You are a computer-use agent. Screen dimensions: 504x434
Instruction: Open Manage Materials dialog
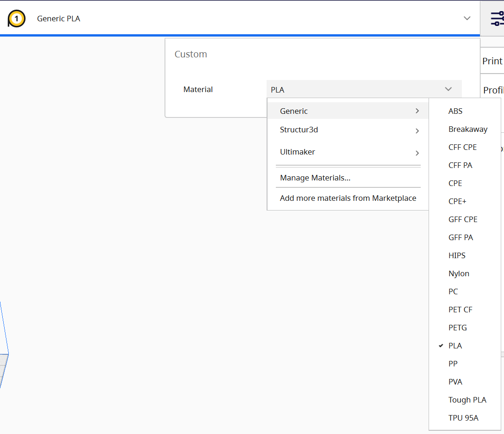tap(315, 178)
